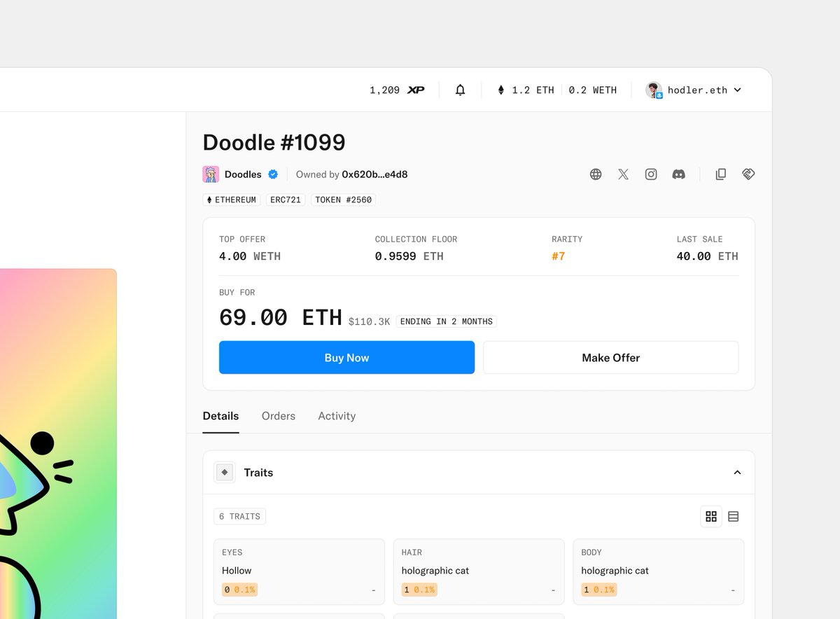The width and height of the screenshot is (840, 619).
Task: Click the $110.3K price estimate
Action: (370, 321)
